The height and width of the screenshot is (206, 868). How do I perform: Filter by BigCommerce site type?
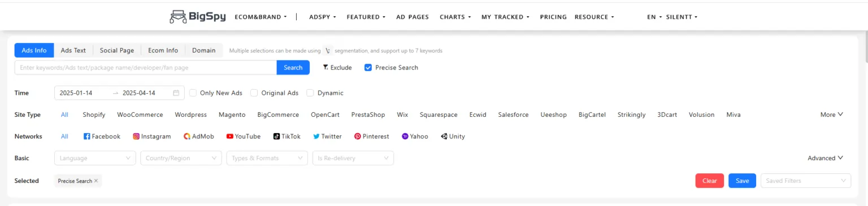(x=278, y=115)
